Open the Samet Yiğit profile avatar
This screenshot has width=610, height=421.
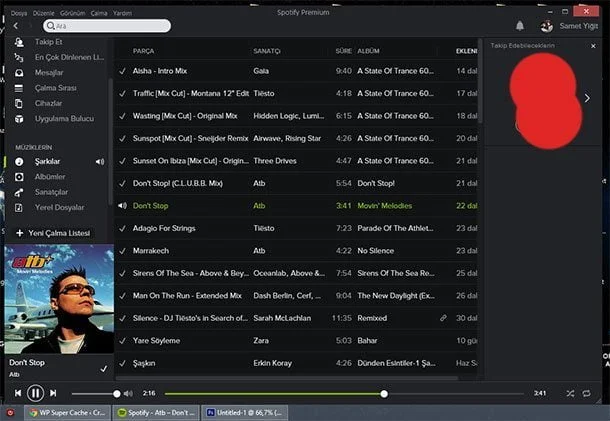coord(547,26)
